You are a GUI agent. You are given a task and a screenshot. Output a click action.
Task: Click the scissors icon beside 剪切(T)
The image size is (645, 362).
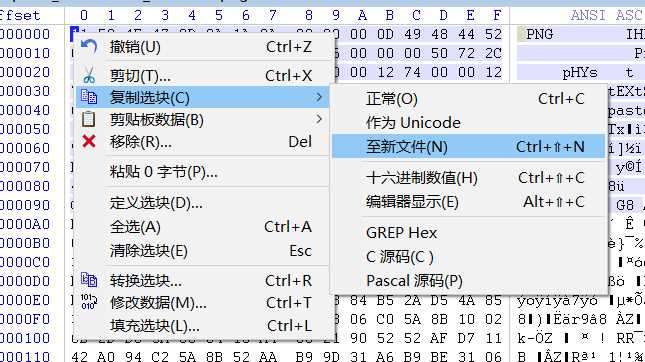coord(89,76)
